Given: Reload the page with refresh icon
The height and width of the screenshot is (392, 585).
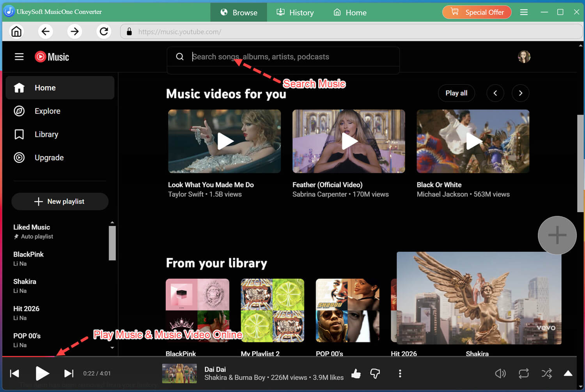Looking at the screenshot, I should point(104,31).
